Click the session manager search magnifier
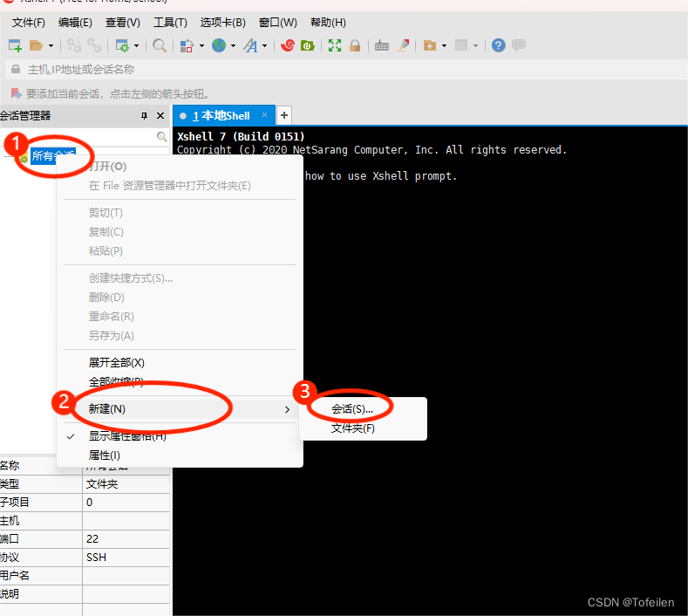 161,137
